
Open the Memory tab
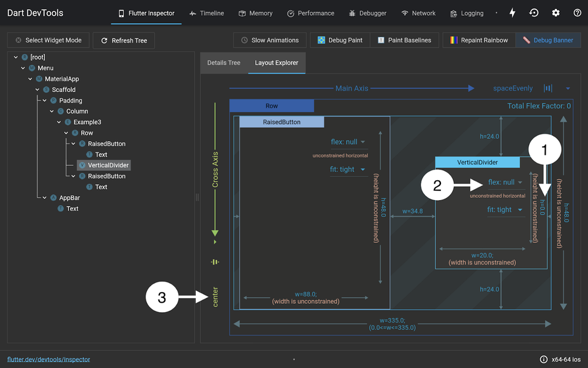pos(255,13)
